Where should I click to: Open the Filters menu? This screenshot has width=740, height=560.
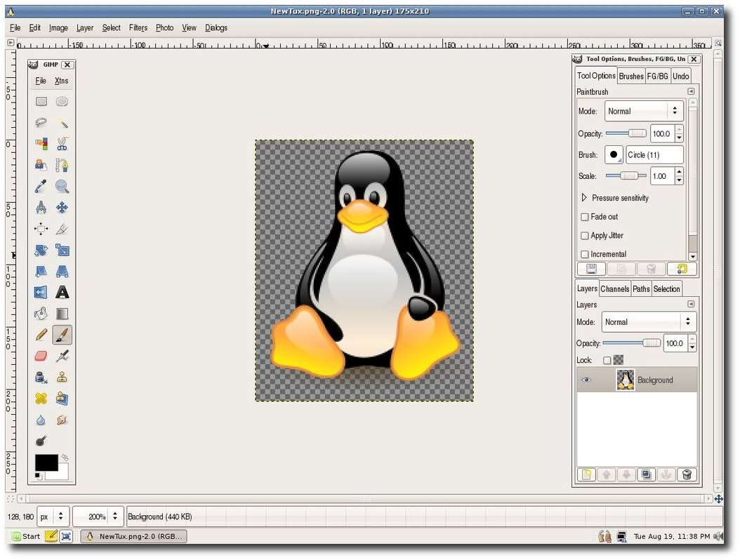[138, 28]
